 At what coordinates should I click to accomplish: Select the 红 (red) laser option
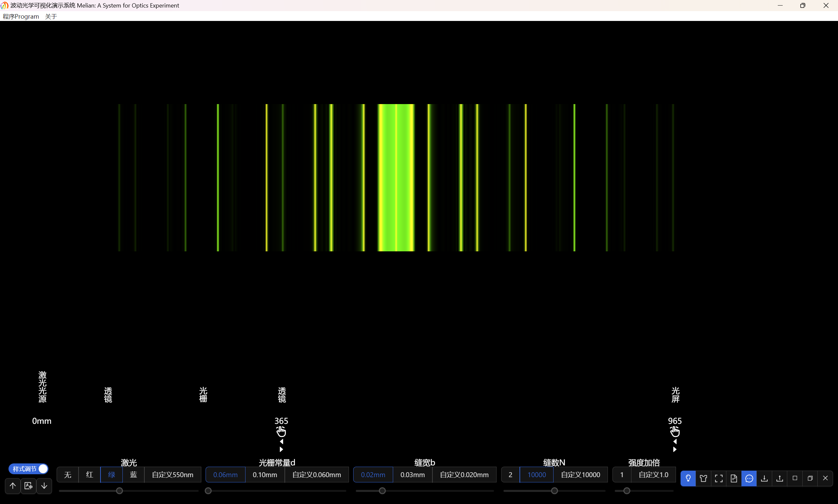89,475
